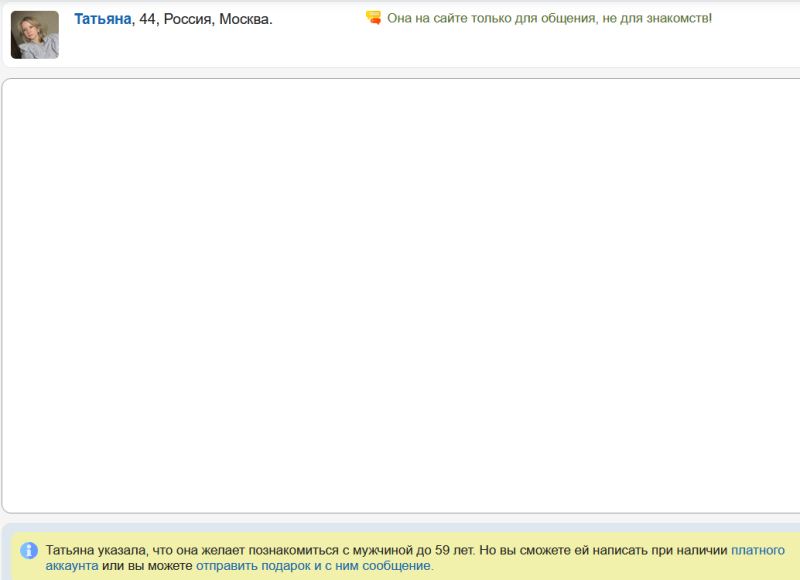This screenshot has width=800, height=580.
Task: Open Татьяна's profile photo thumbnail
Action: (x=34, y=35)
